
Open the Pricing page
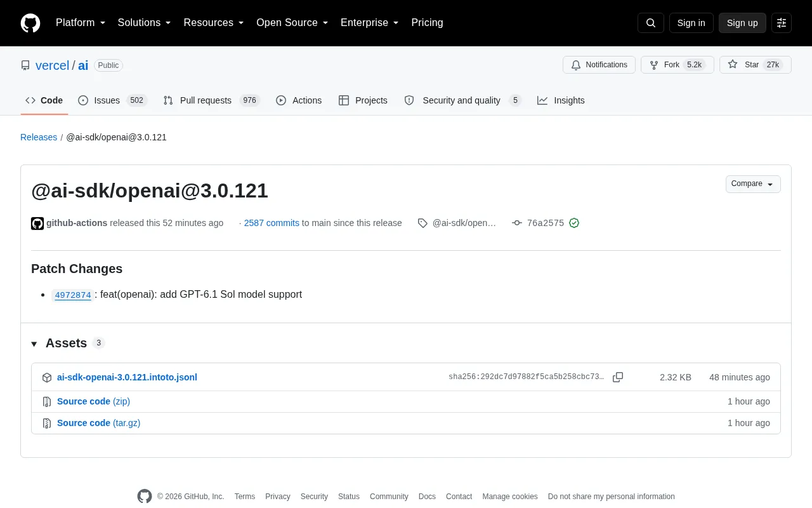coord(427,23)
